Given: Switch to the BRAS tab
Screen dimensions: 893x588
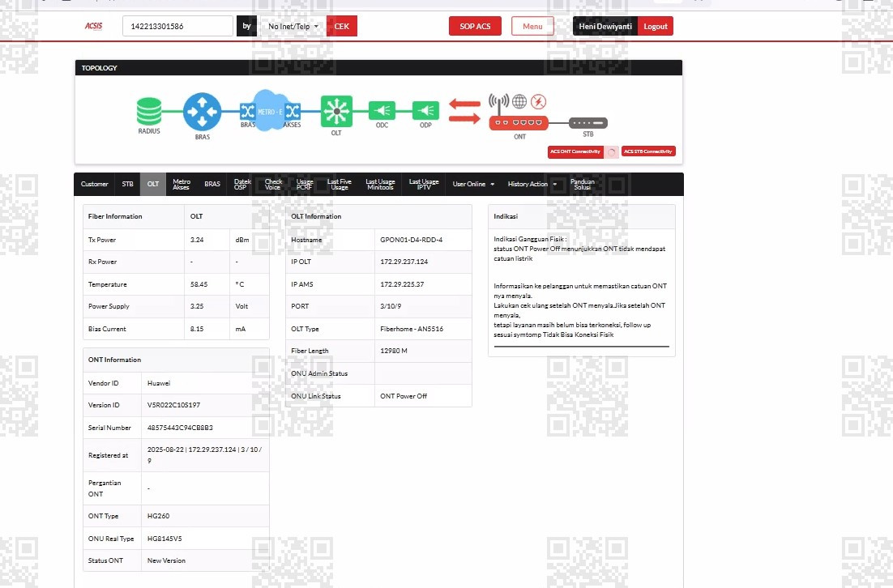Looking at the screenshot, I should 212,185.
